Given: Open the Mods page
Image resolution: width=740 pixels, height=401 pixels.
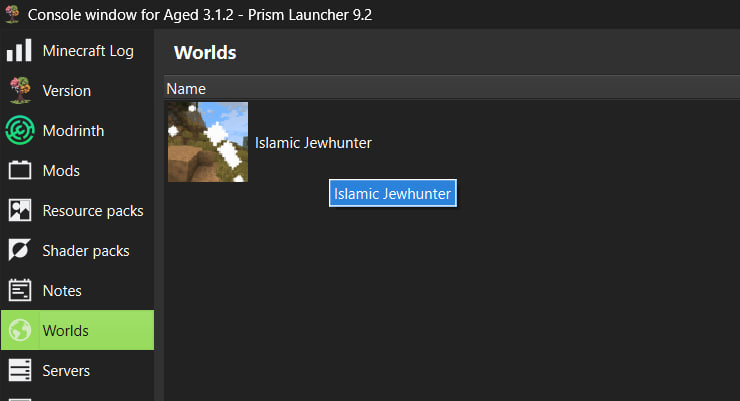Looking at the screenshot, I should click(x=77, y=170).
